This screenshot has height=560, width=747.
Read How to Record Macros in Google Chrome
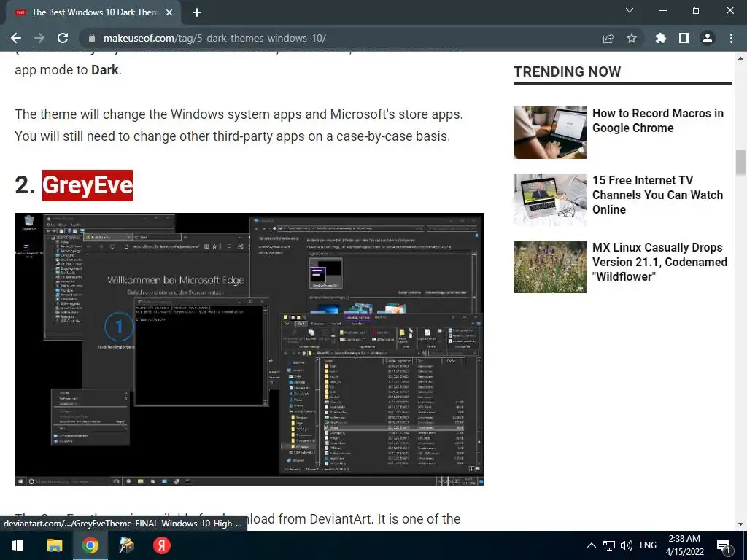click(657, 120)
